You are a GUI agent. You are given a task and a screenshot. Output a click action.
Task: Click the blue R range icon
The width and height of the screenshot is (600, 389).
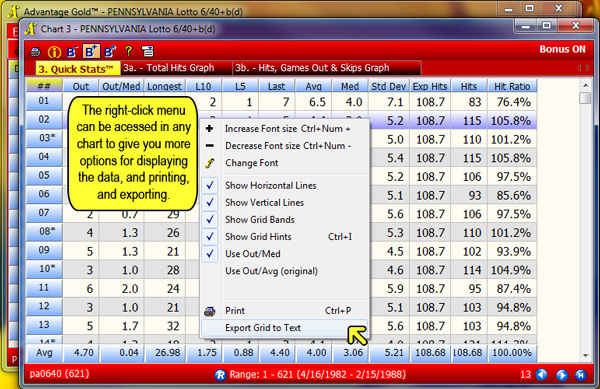220,374
